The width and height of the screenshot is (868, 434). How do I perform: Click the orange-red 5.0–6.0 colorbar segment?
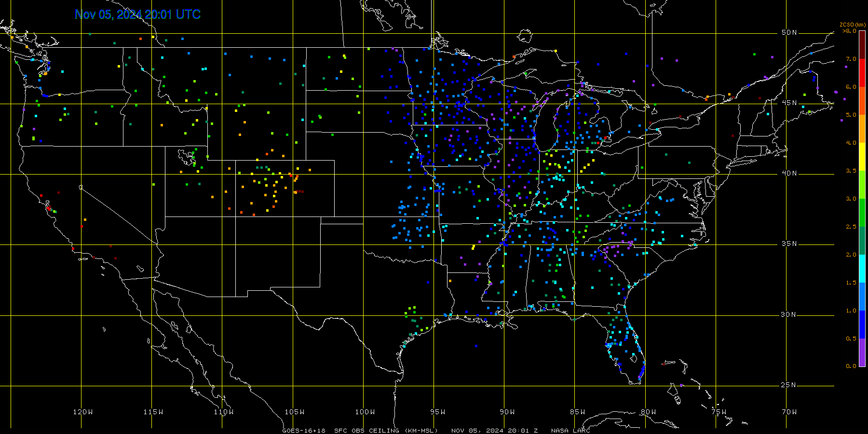click(x=862, y=101)
